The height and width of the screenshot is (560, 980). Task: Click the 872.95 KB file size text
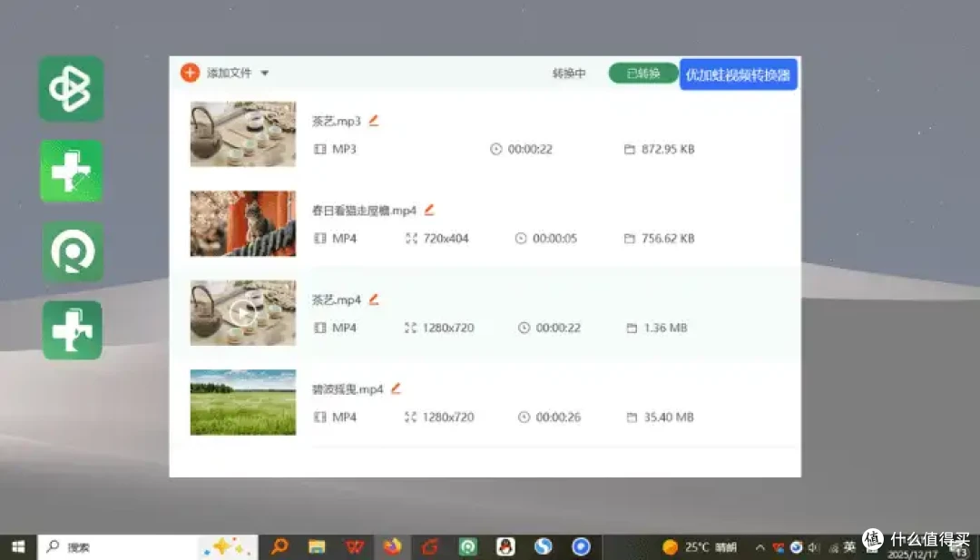coord(668,149)
